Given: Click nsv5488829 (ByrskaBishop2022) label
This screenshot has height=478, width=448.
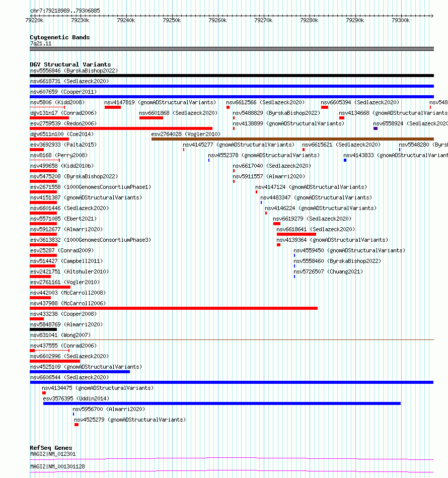Looking at the screenshot, I should pos(276,113).
